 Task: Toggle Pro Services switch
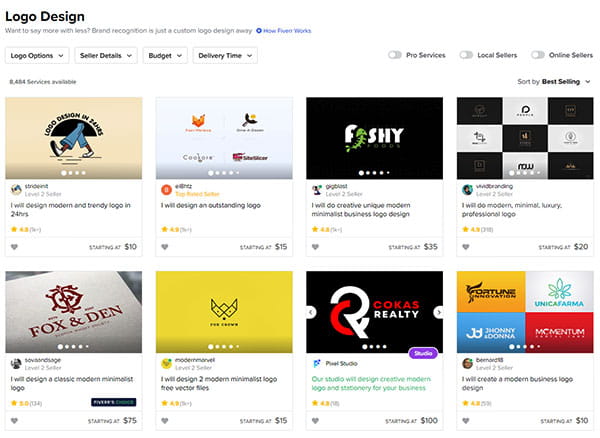click(x=395, y=55)
